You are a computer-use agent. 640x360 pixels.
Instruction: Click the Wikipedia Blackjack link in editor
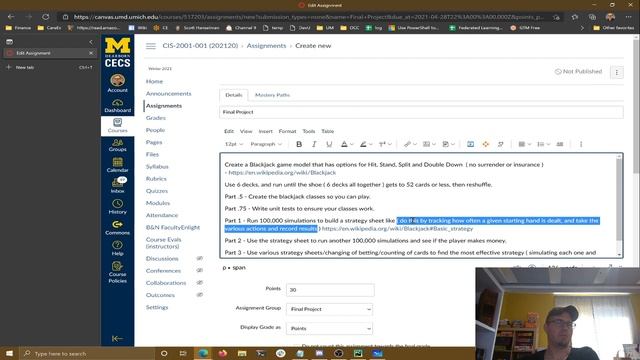[282, 173]
